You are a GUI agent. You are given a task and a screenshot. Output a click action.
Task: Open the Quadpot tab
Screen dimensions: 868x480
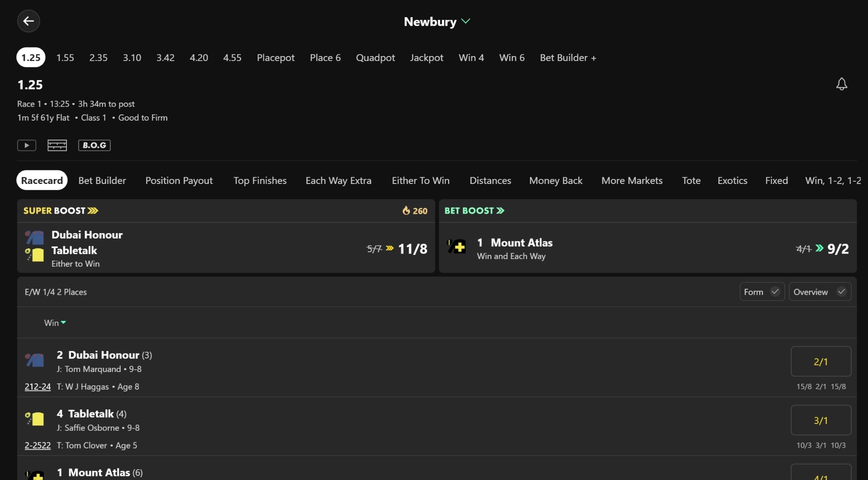(x=375, y=57)
